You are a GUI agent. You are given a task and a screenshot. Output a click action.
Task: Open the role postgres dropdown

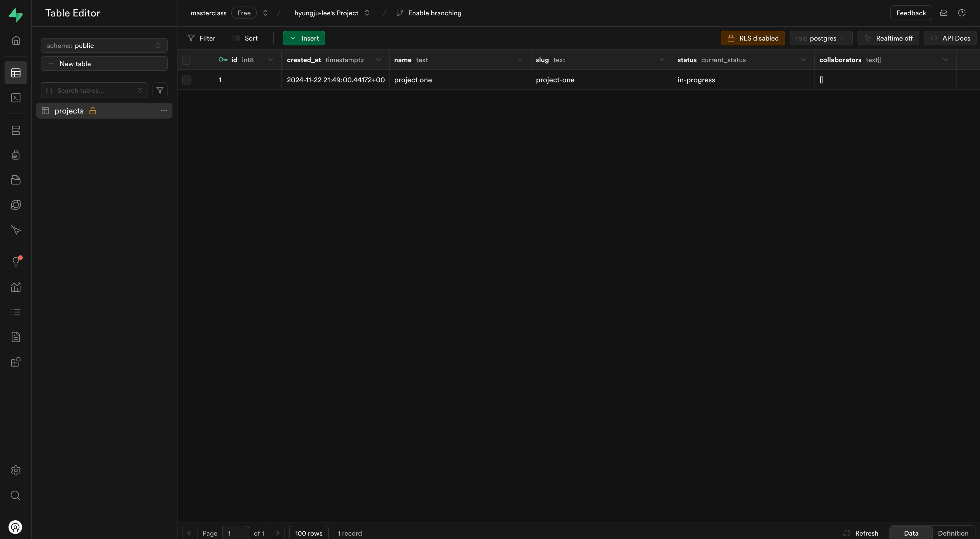[x=821, y=38]
